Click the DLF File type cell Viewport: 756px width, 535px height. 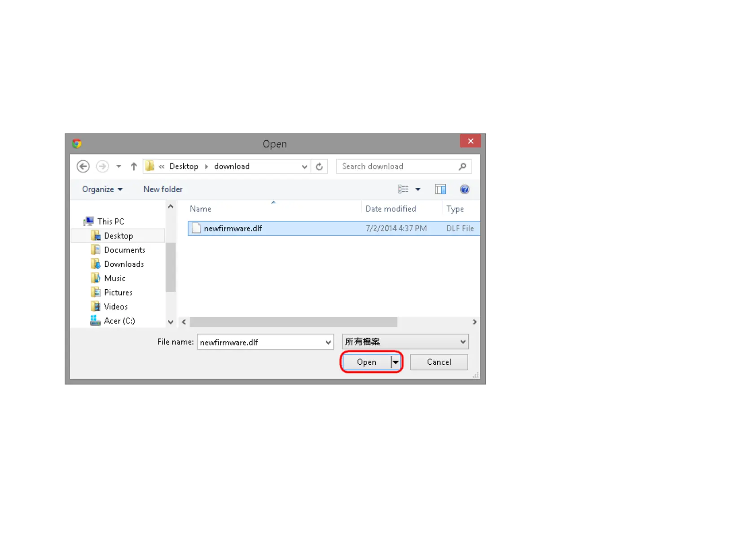[x=460, y=228]
